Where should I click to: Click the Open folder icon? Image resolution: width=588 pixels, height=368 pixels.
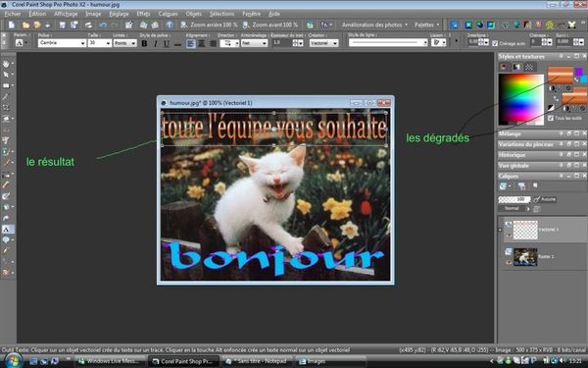(x=25, y=25)
